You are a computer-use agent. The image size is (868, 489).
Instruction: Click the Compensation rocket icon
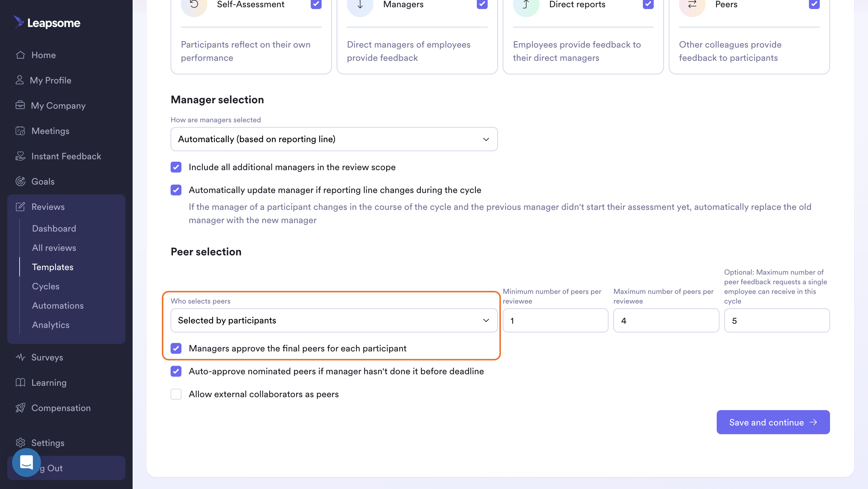point(20,408)
